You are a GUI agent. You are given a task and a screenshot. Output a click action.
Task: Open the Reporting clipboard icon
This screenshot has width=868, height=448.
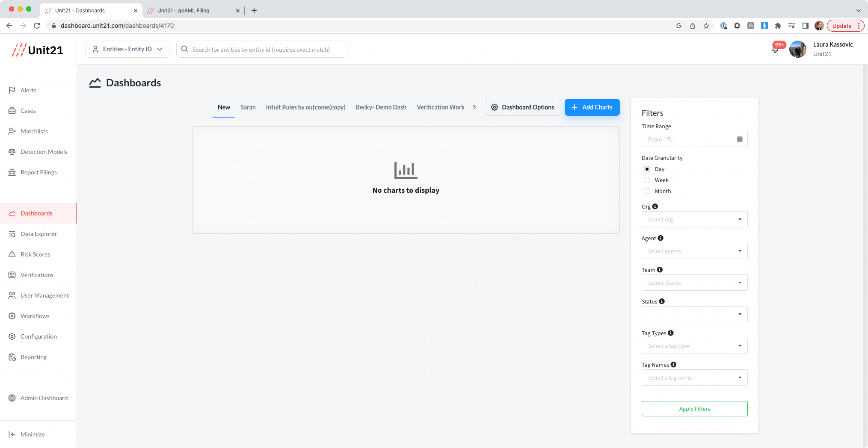tap(12, 357)
